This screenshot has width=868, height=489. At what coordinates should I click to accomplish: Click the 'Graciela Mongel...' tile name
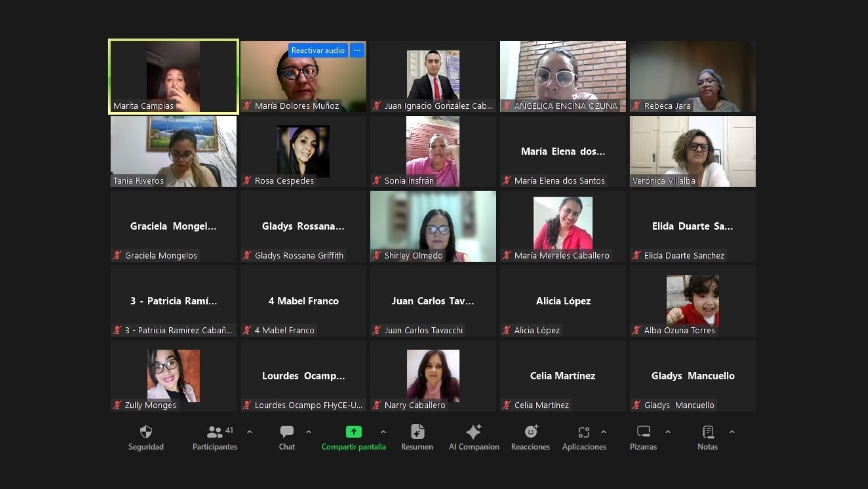click(173, 226)
